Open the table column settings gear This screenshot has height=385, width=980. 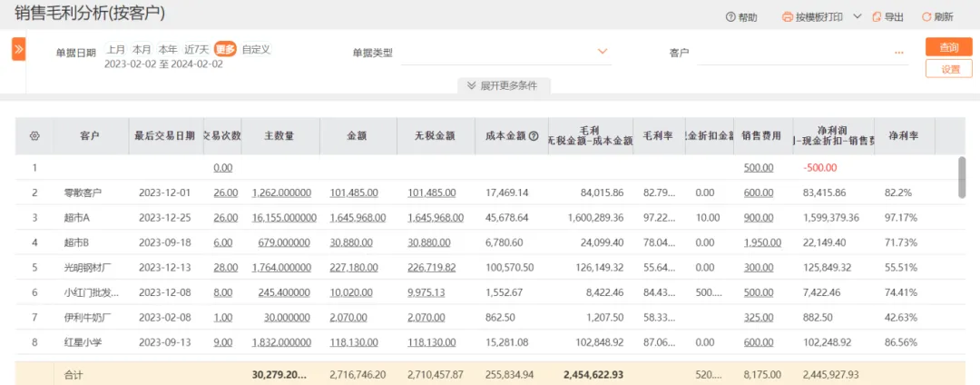coord(34,135)
